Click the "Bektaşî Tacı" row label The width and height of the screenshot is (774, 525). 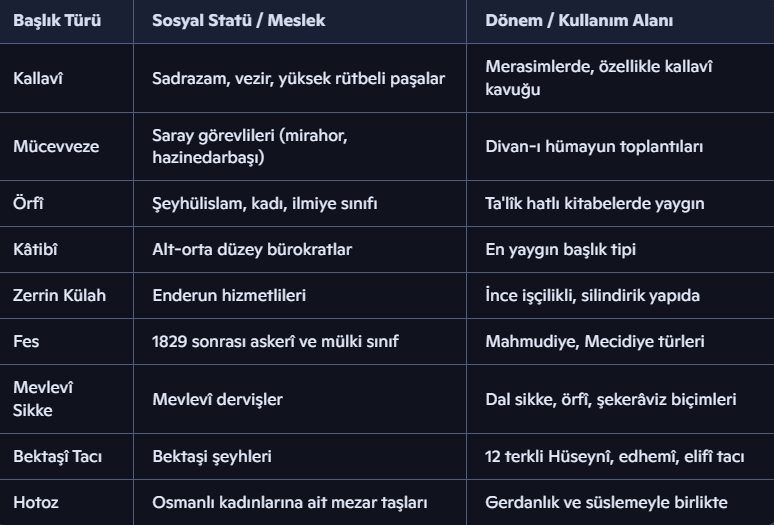[x=58, y=456]
